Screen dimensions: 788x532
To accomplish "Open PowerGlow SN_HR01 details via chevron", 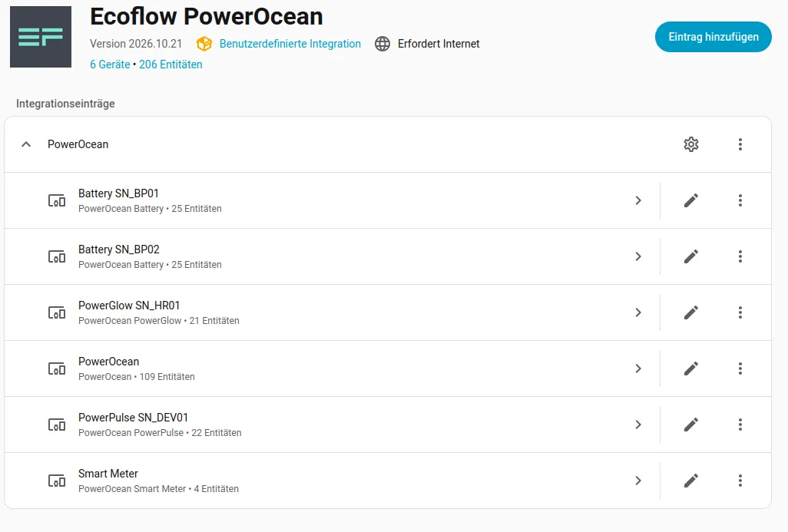I will point(638,312).
